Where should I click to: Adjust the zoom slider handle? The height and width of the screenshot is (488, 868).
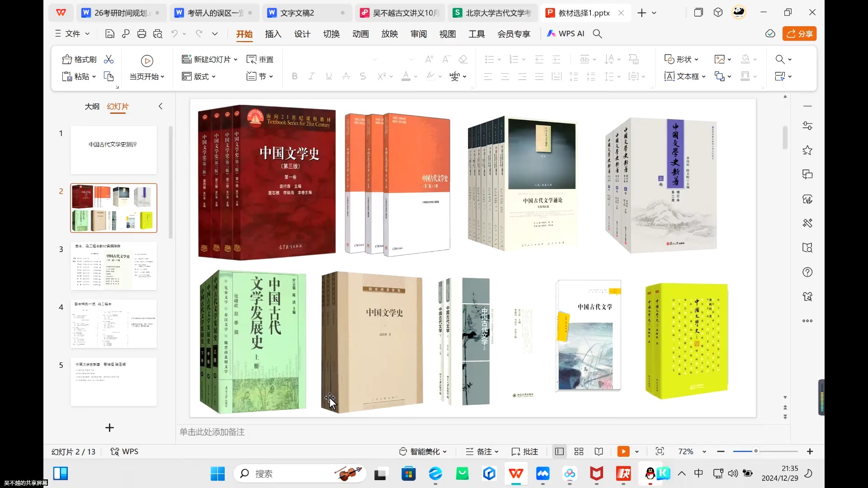click(x=755, y=451)
